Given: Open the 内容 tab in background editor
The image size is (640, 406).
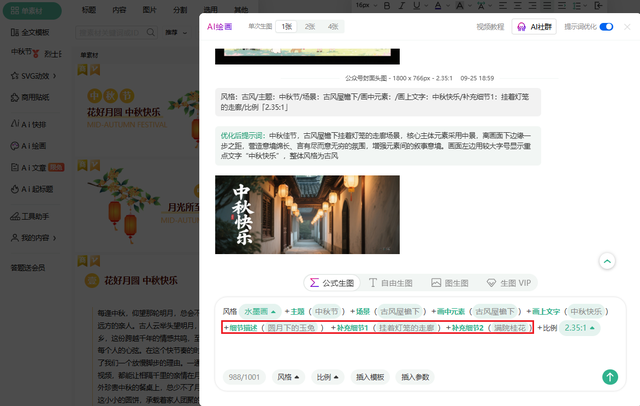Looking at the screenshot, I should [x=119, y=10].
